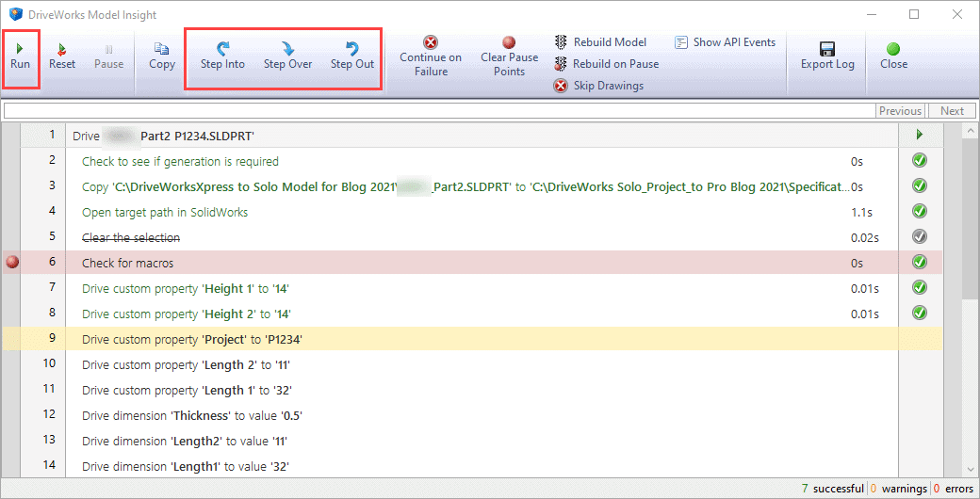The width and height of the screenshot is (980, 499).
Task: Click green check status on row 4
Action: (920, 211)
